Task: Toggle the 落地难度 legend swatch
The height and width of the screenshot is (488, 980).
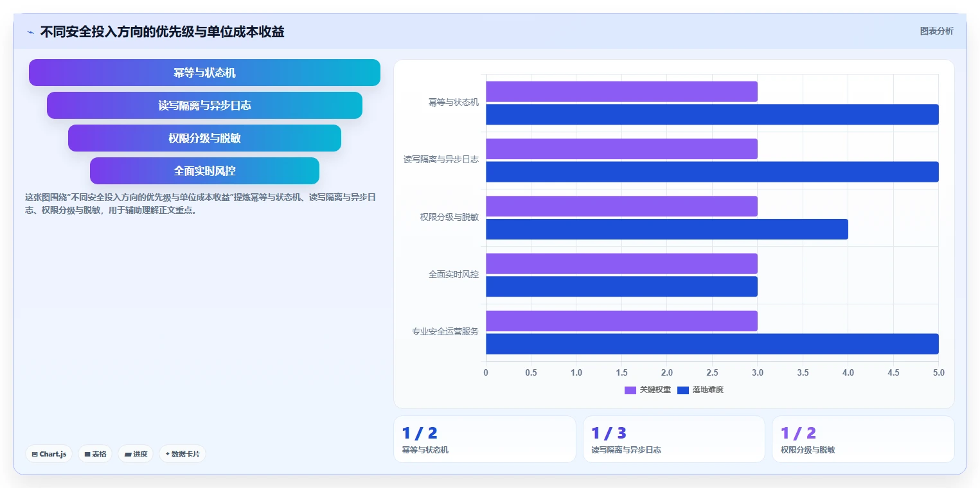Action: 683,390
